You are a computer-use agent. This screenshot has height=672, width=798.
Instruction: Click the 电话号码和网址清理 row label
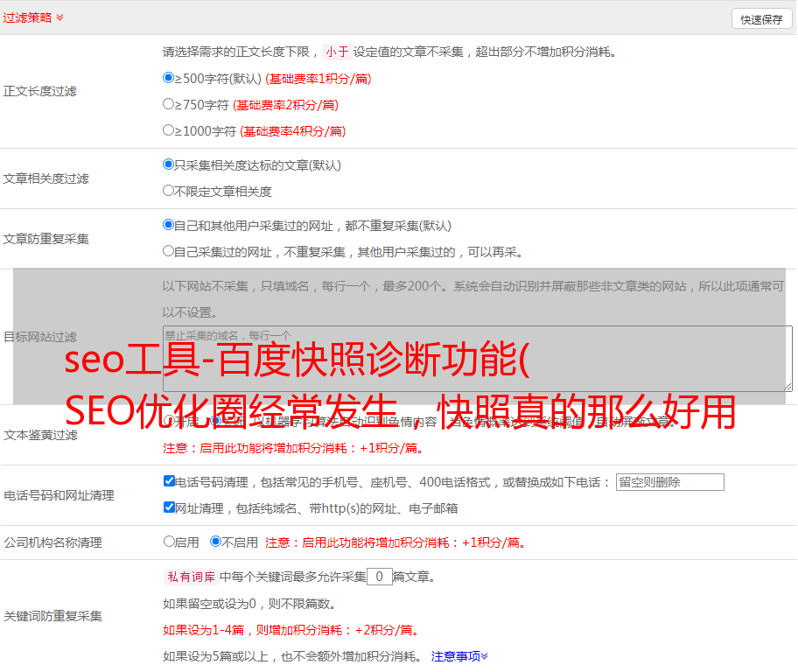click(59, 495)
